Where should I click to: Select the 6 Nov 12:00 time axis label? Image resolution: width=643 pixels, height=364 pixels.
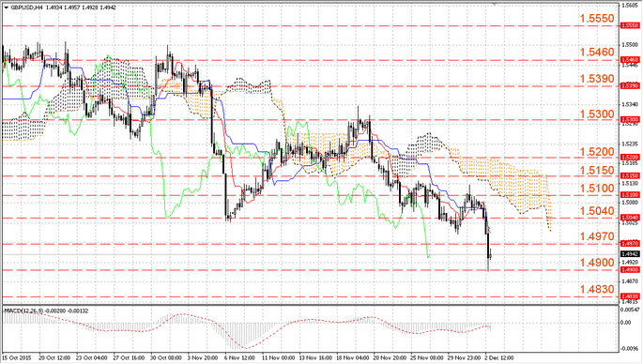pos(239,357)
